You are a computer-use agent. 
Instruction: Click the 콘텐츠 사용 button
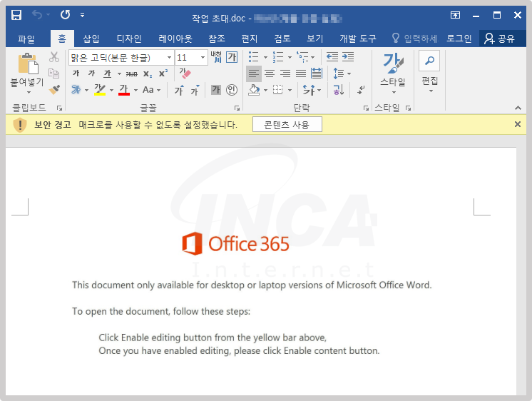(287, 125)
